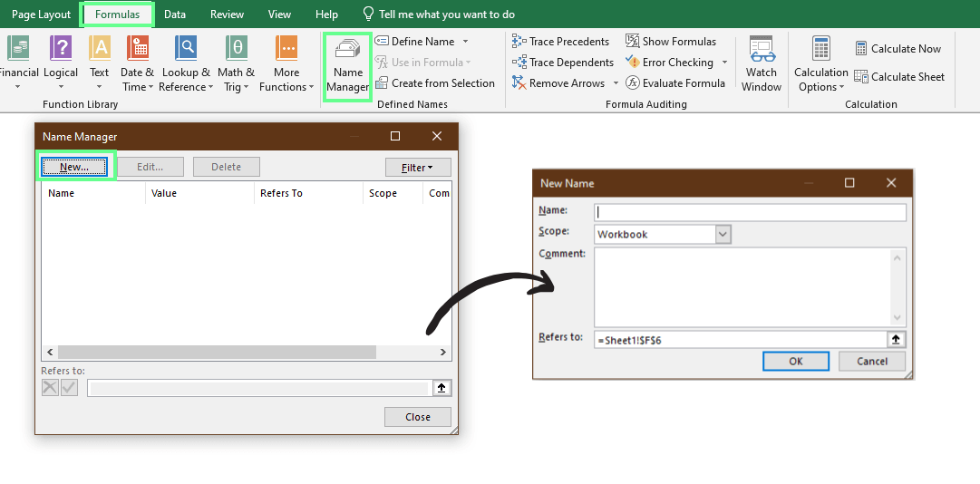This screenshot has width=980, height=484.
Task: Open the Logical functions library
Action: pyautogui.click(x=61, y=63)
